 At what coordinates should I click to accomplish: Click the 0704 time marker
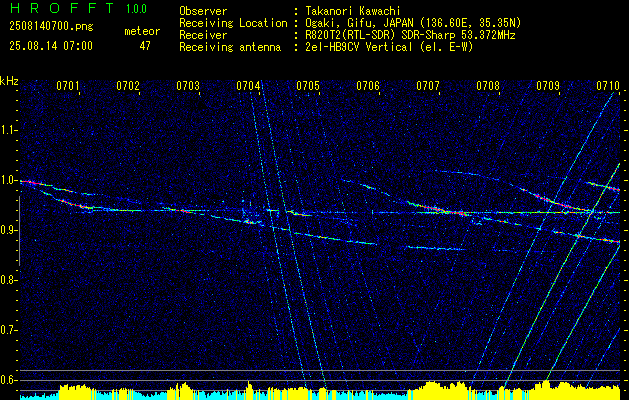coord(248,86)
